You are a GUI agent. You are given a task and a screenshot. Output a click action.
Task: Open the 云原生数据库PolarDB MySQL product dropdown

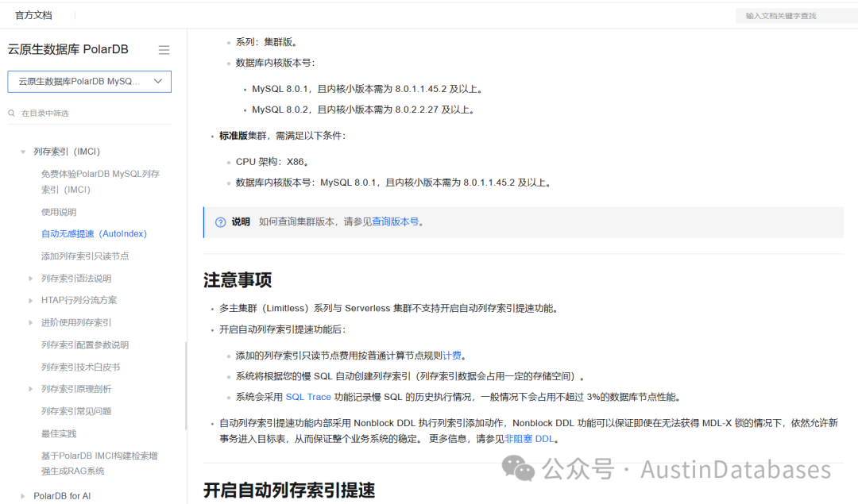(89, 82)
